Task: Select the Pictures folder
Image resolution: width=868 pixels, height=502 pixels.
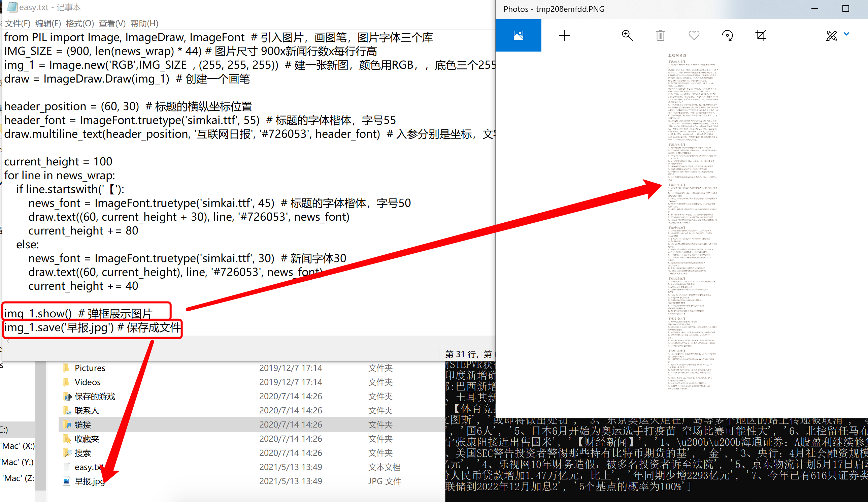Action: coord(90,368)
